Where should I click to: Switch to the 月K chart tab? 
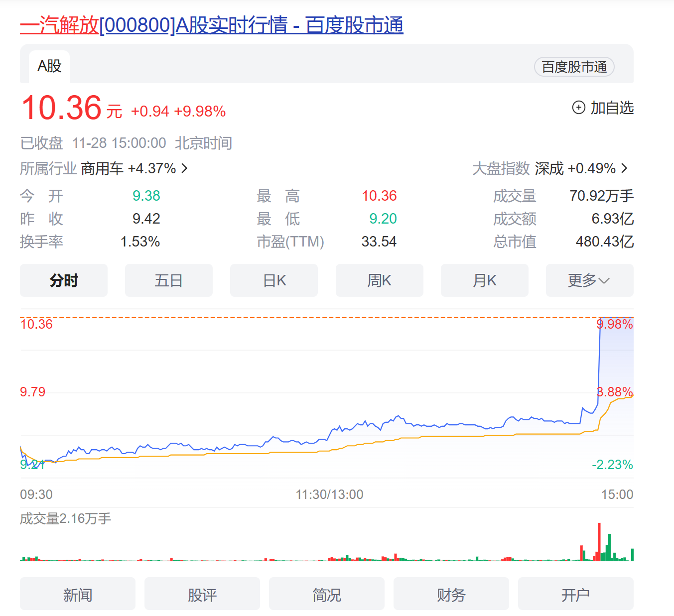pos(485,280)
